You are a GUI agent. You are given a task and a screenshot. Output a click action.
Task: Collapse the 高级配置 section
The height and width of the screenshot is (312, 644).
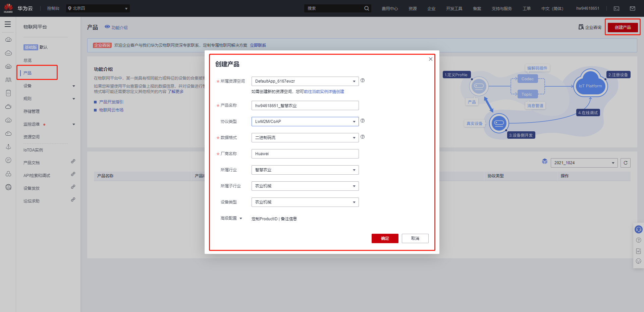click(x=231, y=218)
